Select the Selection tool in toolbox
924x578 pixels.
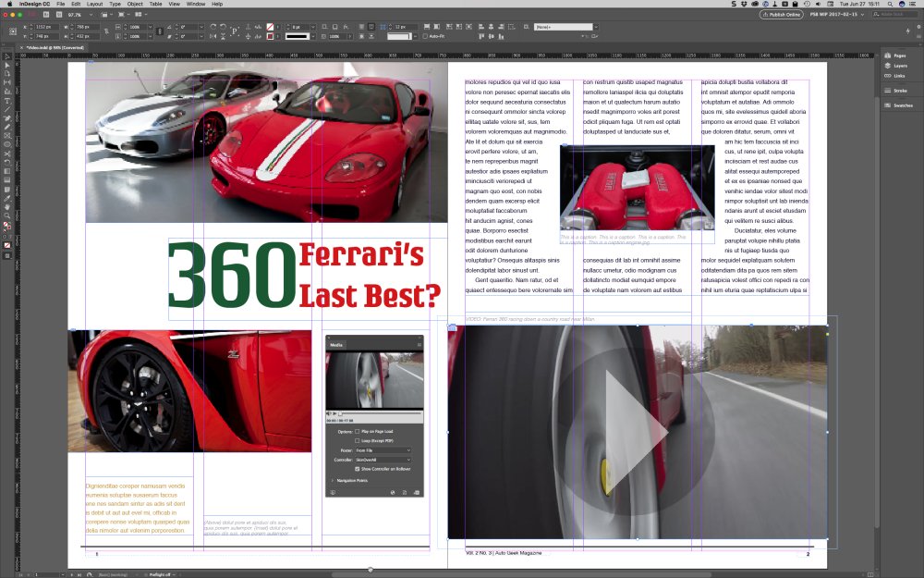point(7,56)
